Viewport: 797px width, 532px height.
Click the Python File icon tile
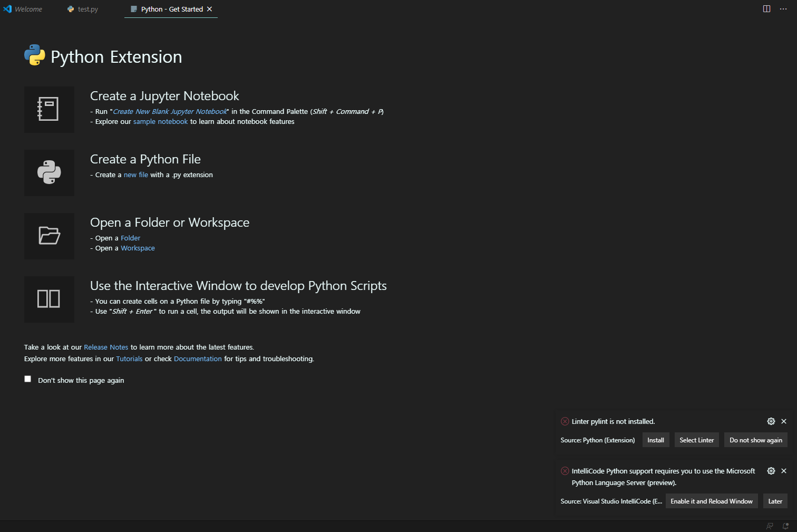(49, 173)
